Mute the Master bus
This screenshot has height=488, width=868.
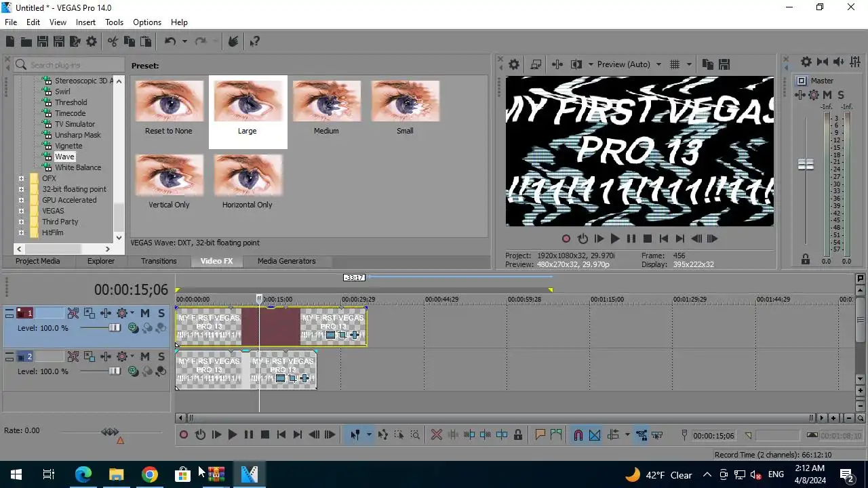827,95
